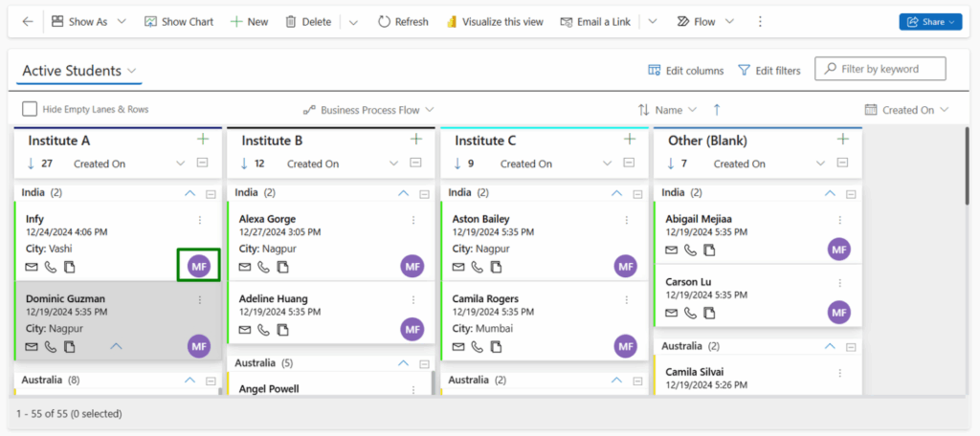Open Institute A Created On sort dropdown
The image size is (980, 436).
pos(181,163)
